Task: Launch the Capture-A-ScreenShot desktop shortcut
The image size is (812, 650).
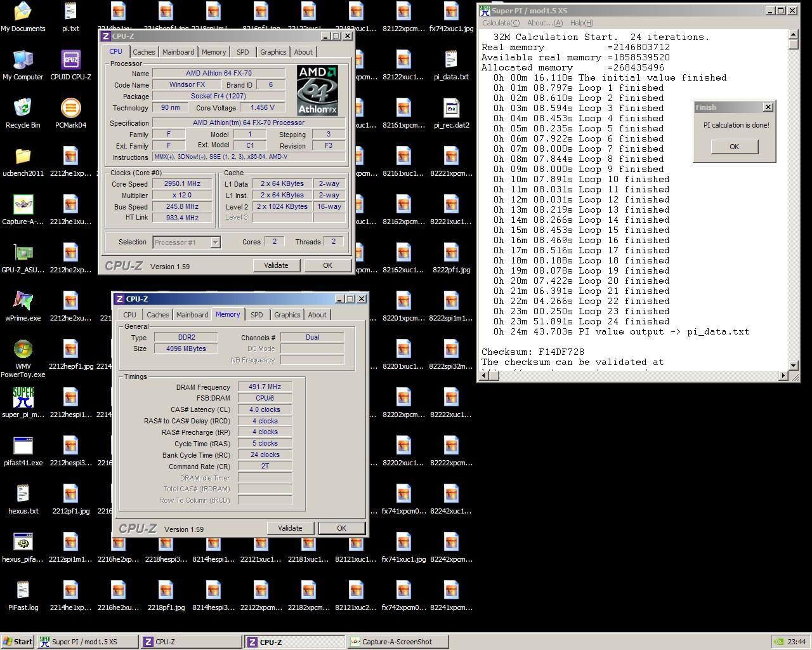Action: coord(23,210)
